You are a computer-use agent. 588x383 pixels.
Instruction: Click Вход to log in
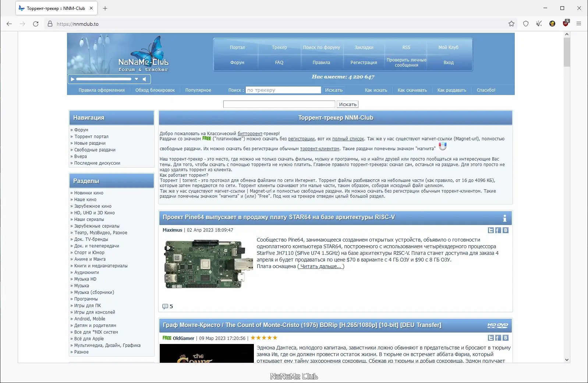[449, 63]
